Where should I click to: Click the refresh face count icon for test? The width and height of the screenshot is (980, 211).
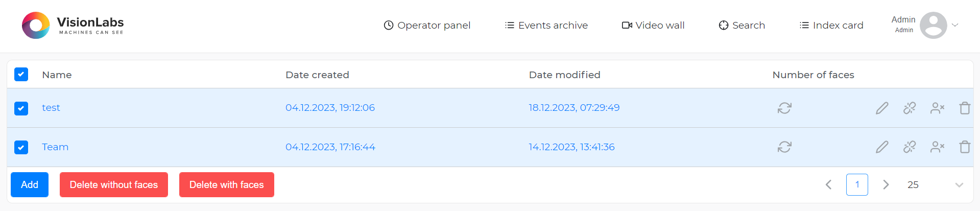click(x=784, y=108)
